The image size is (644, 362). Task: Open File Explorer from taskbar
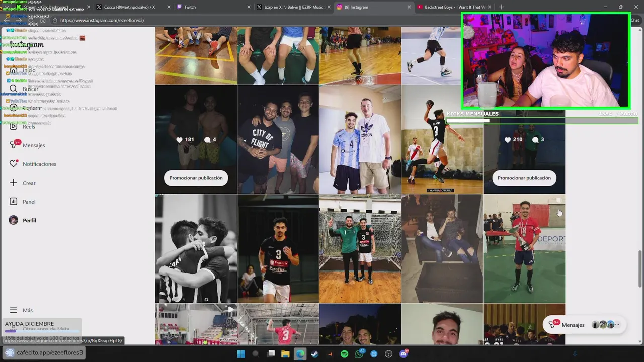pos(285,354)
